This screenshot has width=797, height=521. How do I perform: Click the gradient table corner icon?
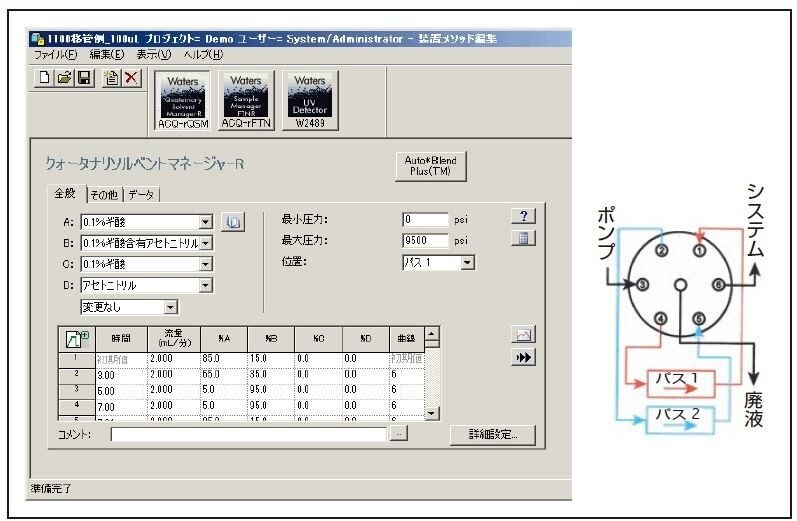pyautogui.click(x=77, y=339)
